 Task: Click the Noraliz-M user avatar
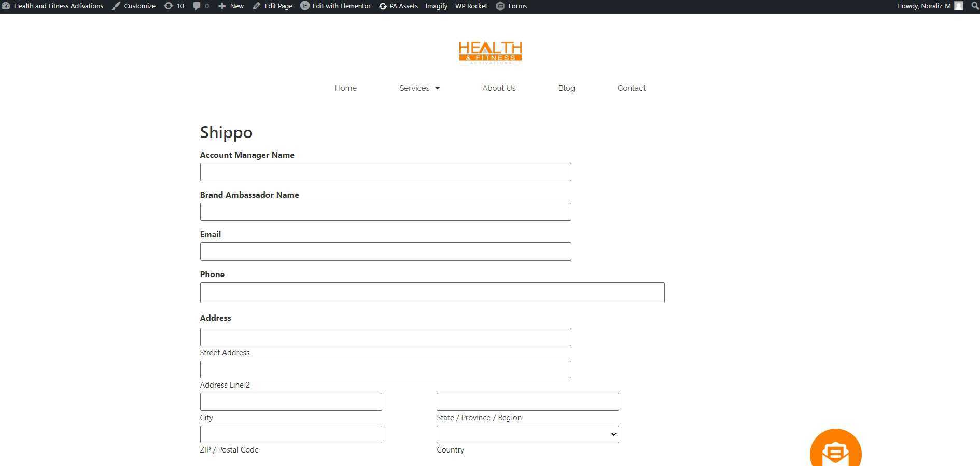coord(959,6)
